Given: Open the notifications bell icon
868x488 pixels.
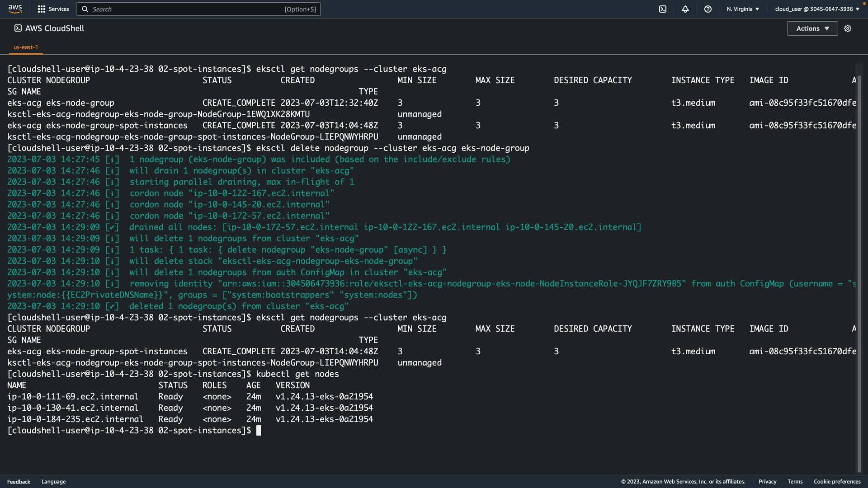Looking at the screenshot, I should 685,9.
